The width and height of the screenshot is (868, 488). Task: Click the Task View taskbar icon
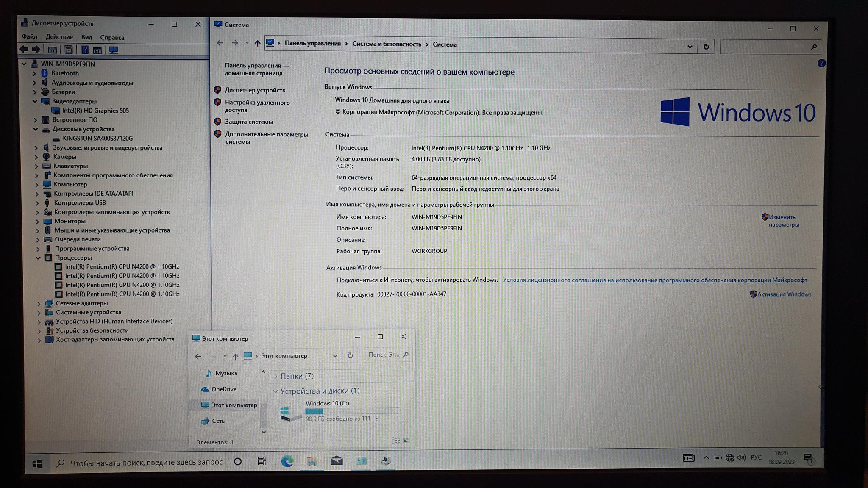[262, 461]
